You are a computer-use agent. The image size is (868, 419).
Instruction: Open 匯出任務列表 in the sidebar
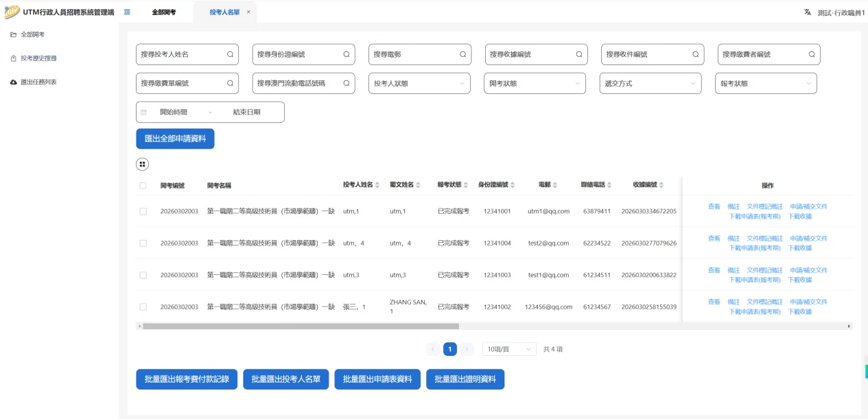(38, 82)
